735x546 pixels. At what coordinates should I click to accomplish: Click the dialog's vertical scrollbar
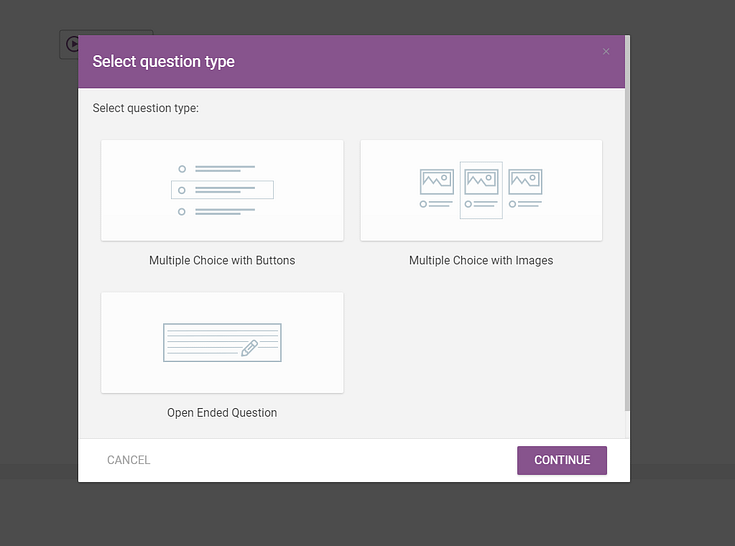coord(627,250)
